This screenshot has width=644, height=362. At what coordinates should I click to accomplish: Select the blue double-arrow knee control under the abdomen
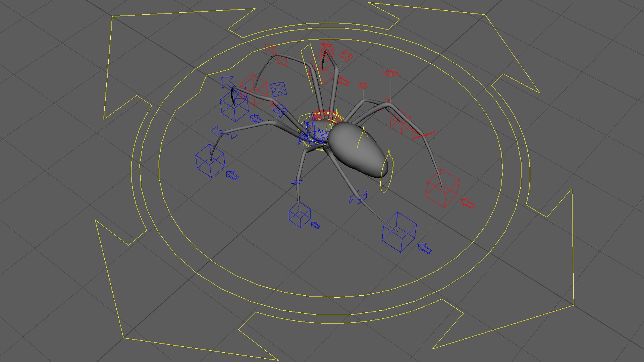coord(358,198)
